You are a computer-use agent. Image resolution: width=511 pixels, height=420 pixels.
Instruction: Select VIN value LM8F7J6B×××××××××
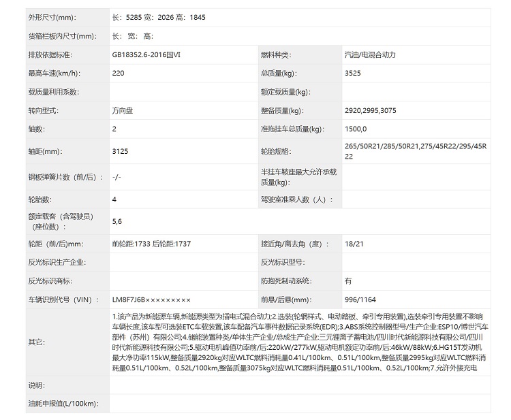tap(151, 300)
